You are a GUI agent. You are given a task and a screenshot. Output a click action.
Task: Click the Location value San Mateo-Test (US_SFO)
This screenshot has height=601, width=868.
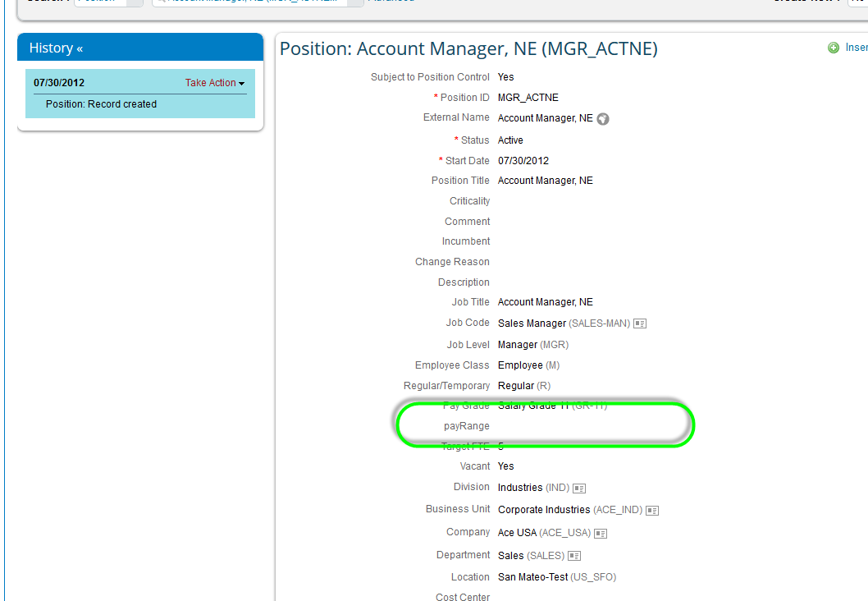[x=557, y=577]
